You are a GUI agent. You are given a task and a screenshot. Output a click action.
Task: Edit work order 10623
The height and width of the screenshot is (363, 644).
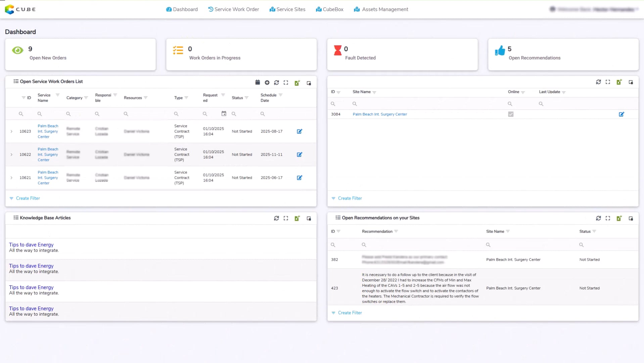coord(299,131)
